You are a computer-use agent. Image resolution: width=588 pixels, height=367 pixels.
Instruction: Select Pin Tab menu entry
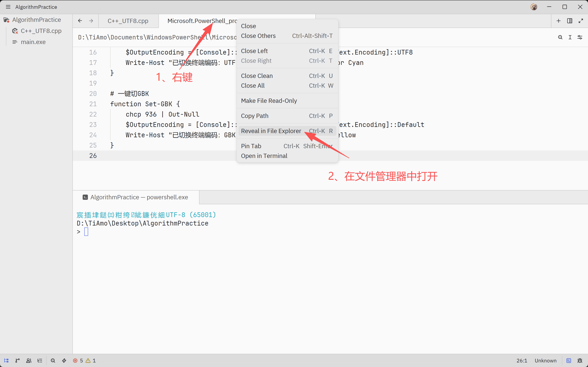click(287, 146)
